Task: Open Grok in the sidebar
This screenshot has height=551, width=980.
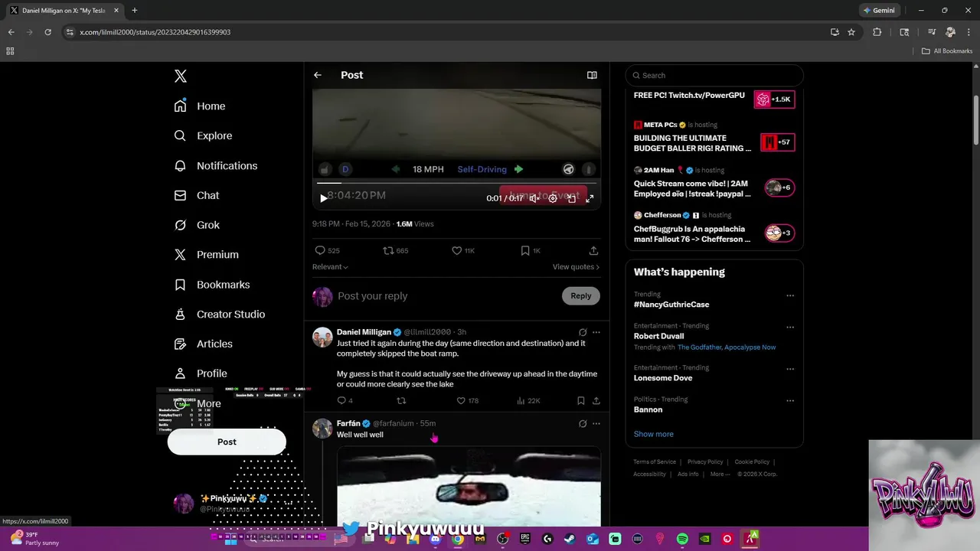Action: click(197, 225)
